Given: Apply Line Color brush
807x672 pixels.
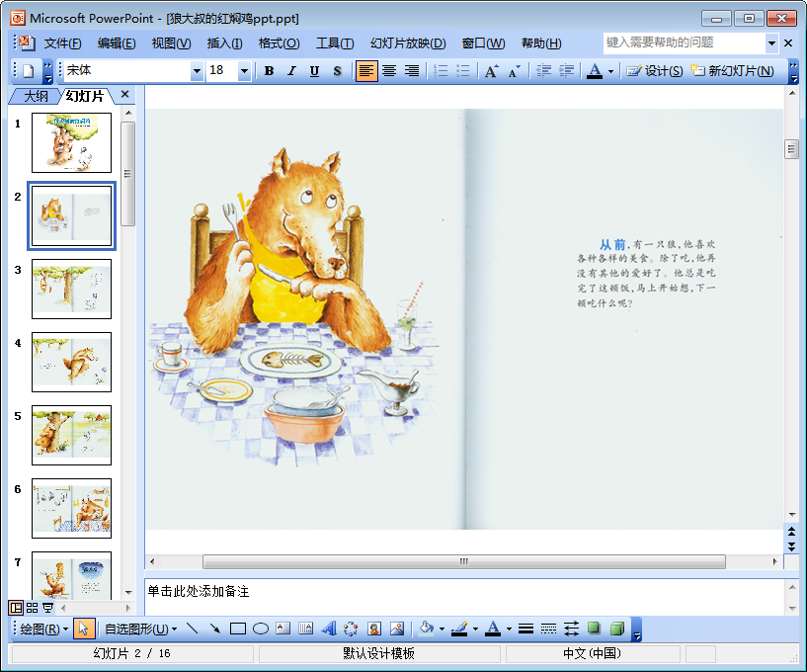Looking at the screenshot, I should coord(459,629).
